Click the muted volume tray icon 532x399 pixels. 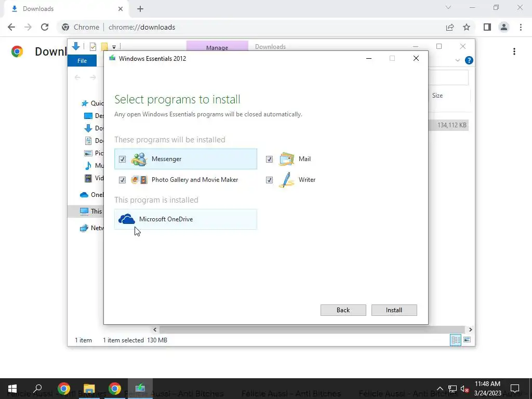click(465, 389)
